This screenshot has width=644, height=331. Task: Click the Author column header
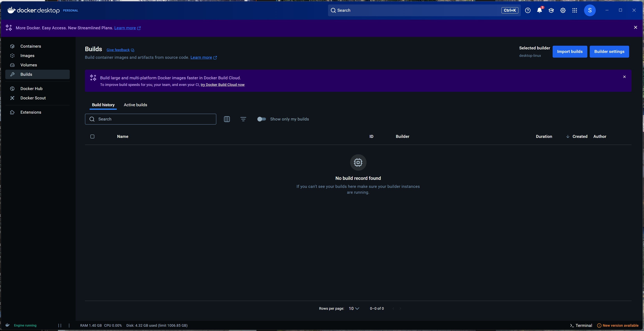(600, 137)
